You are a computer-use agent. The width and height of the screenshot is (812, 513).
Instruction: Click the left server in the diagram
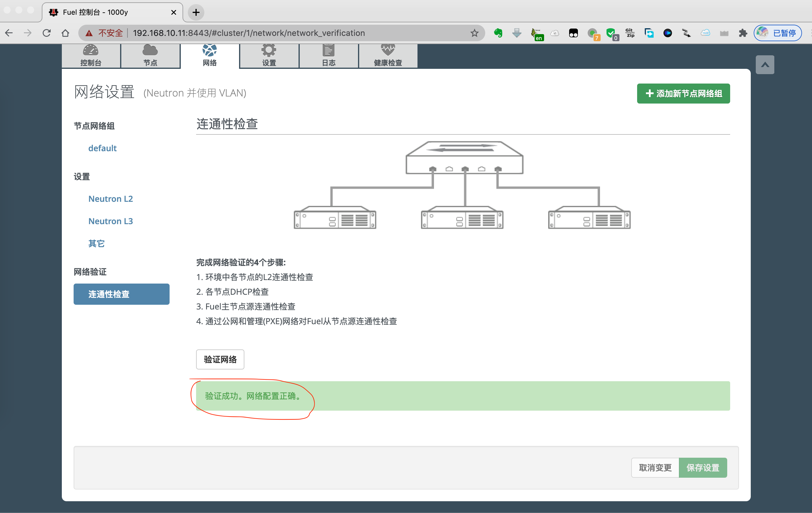click(335, 218)
